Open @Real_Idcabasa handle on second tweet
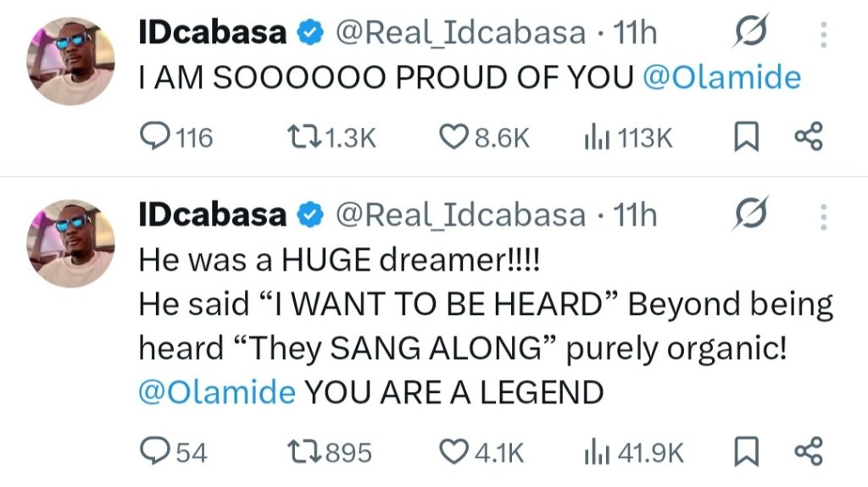 point(460,216)
